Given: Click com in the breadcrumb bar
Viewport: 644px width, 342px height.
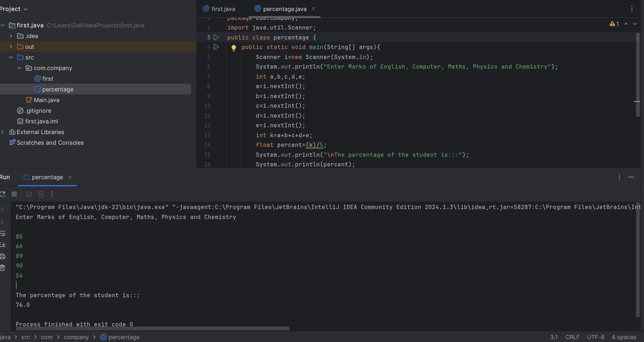Looking at the screenshot, I should click(47, 337).
